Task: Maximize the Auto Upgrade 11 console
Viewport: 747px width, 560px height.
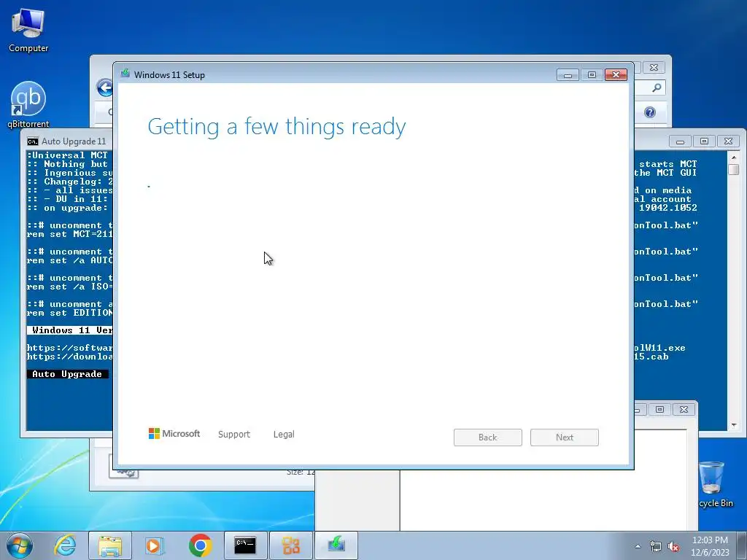Action: point(704,141)
